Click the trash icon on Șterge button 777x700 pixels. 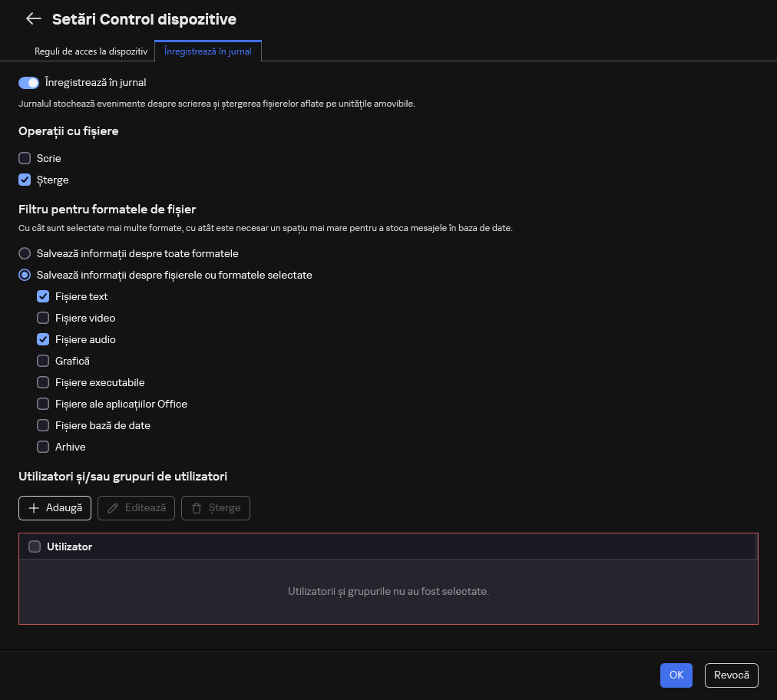pos(197,508)
